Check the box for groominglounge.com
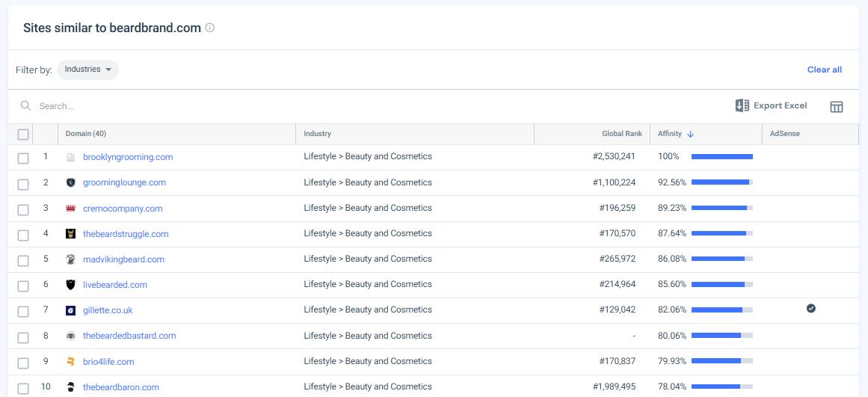The width and height of the screenshot is (868, 397). [22, 185]
